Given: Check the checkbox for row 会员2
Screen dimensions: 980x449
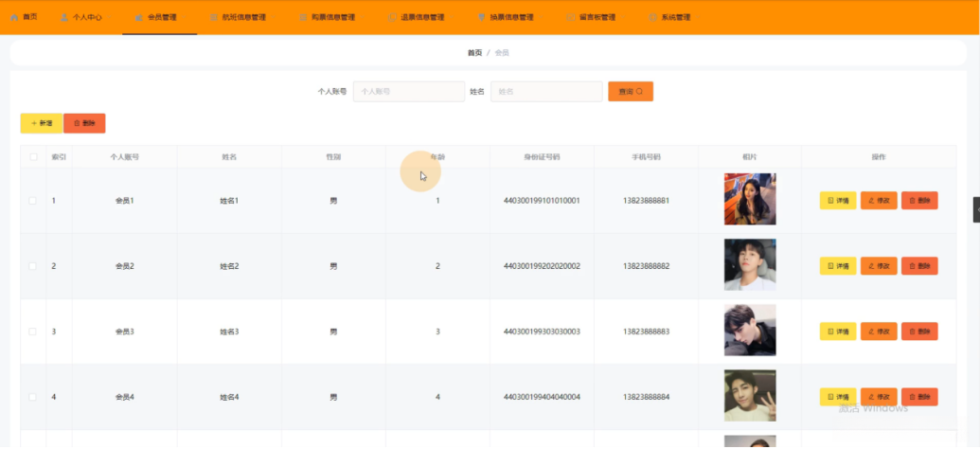Looking at the screenshot, I should pos(32,266).
